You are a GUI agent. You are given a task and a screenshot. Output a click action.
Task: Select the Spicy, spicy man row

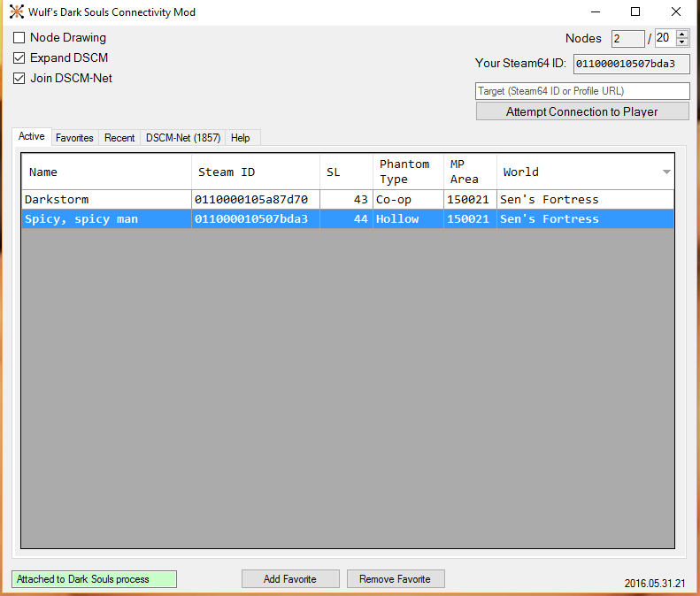(x=348, y=219)
